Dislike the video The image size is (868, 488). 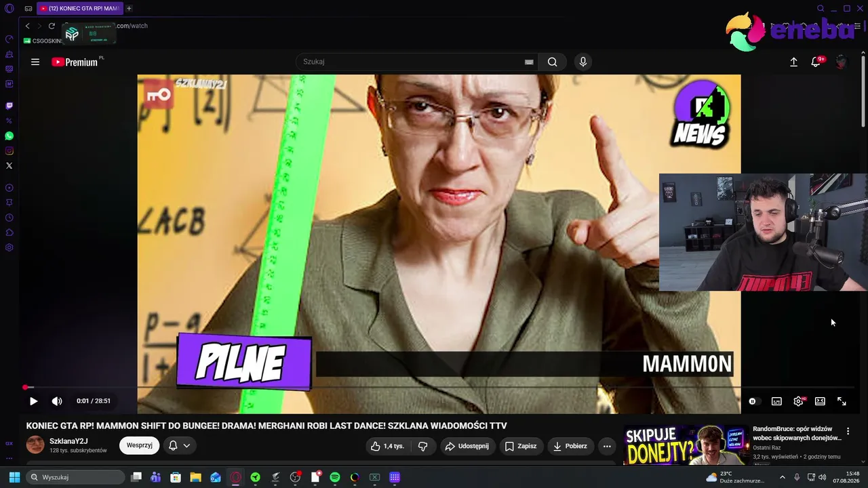(x=422, y=446)
